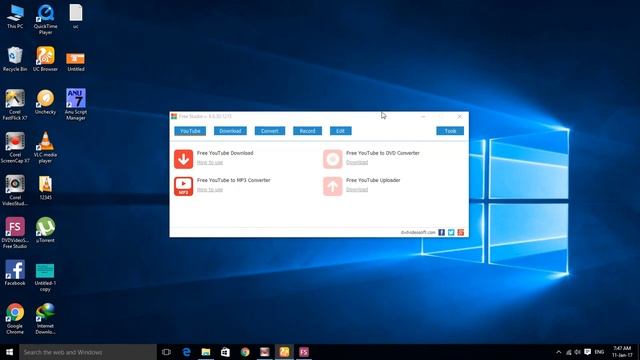
Task: Open the taskbar clock and date
Action: click(x=622, y=352)
